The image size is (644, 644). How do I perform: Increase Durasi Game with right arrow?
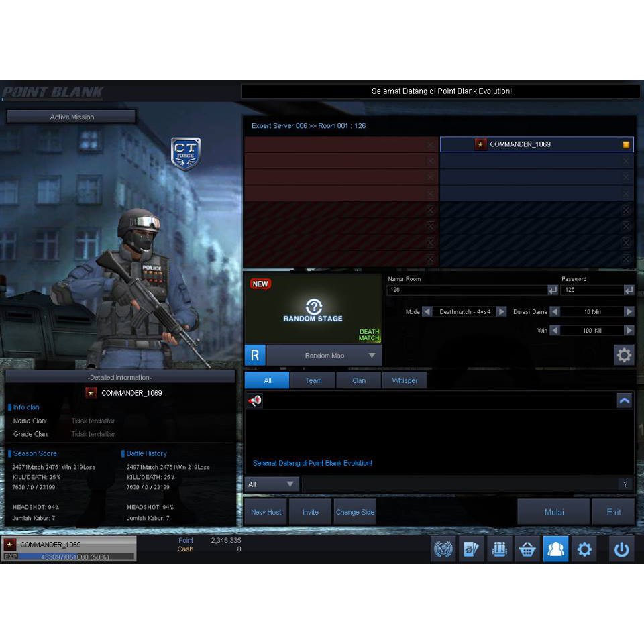point(629,312)
